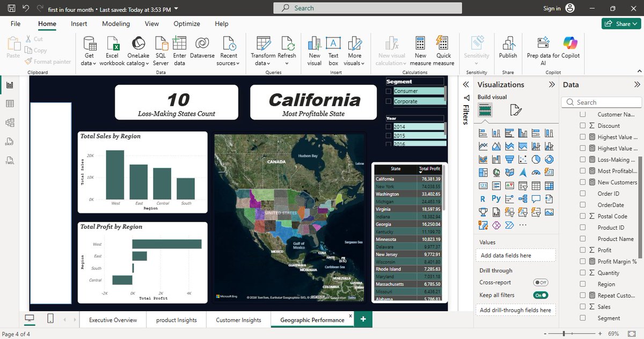Click Add data fields here well
644x339 pixels.
coord(515,256)
